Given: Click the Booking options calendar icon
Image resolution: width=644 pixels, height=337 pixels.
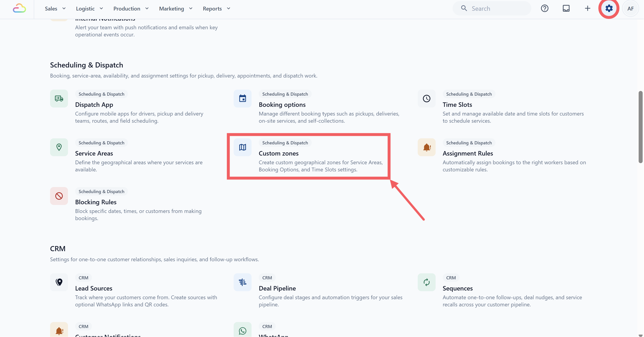Looking at the screenshot, I should pos(242,98).
